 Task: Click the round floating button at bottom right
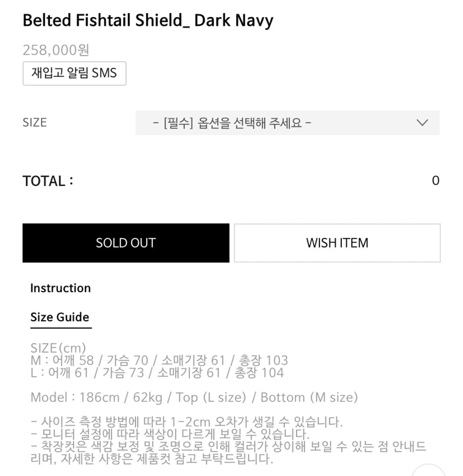click(428, 471)
